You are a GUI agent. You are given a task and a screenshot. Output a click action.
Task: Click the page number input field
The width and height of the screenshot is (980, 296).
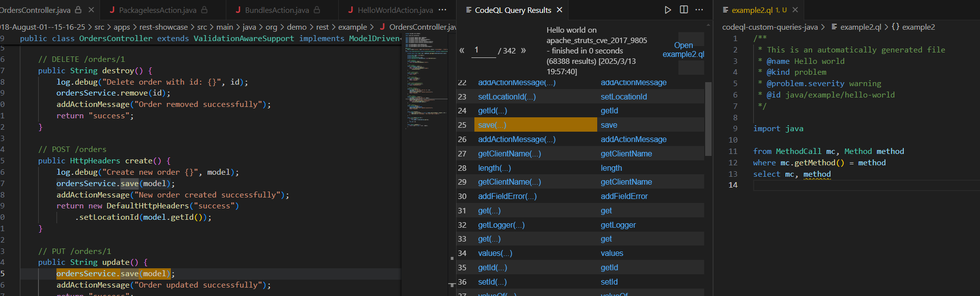483,50
